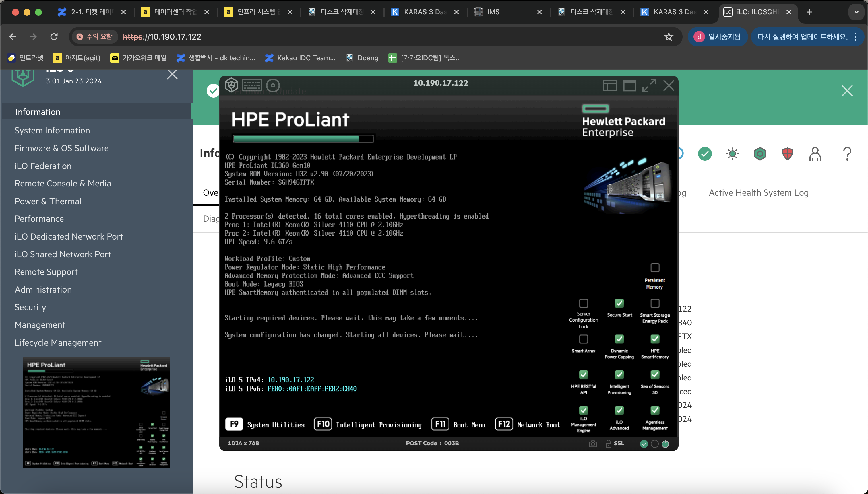
Task: Click the HPE RESTful API checkbox
Action: point(584,375)
